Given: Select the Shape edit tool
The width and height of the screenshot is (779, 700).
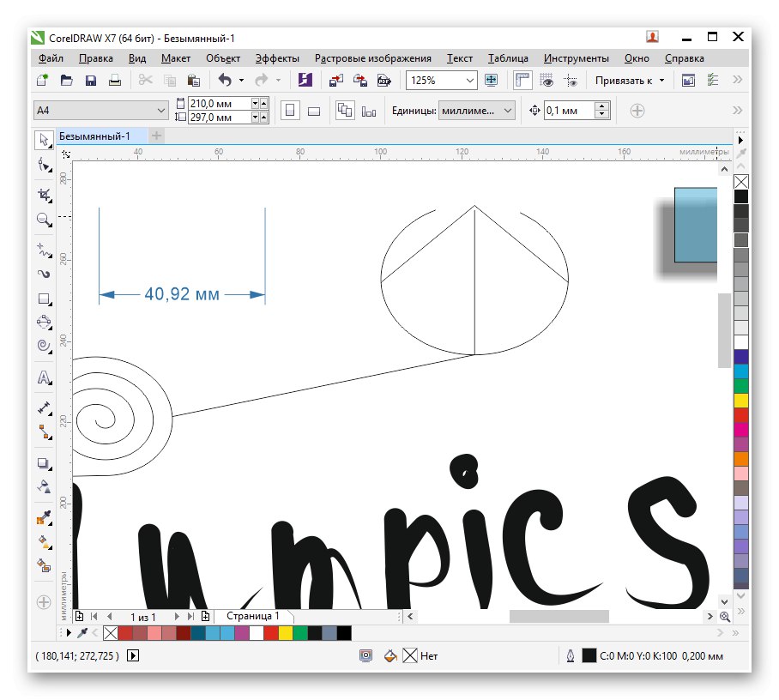Looking at the screenshot, I should pyautogui.click(x=44, y=165).
